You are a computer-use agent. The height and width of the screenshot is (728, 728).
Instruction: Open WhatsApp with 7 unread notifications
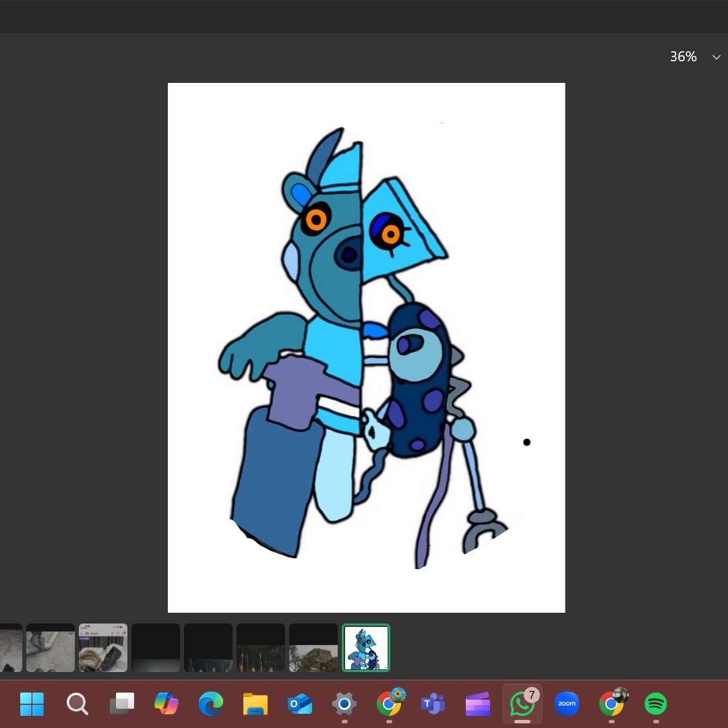click(x=522, y=704)
